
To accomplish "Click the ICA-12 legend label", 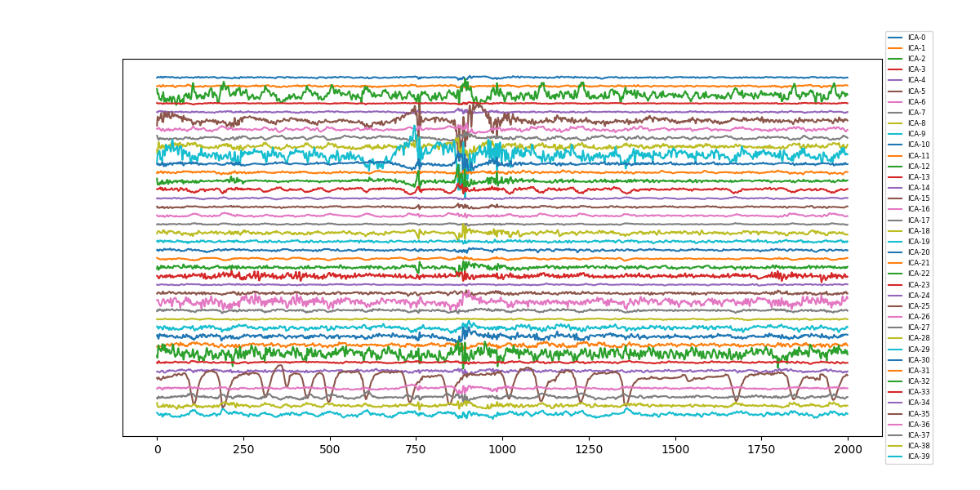I will (918, 167).
